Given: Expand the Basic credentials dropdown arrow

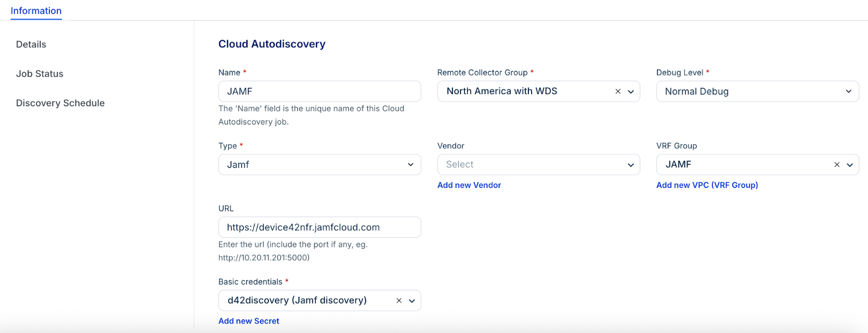Looking at the screenshot, I should click(x=412, y=300).
